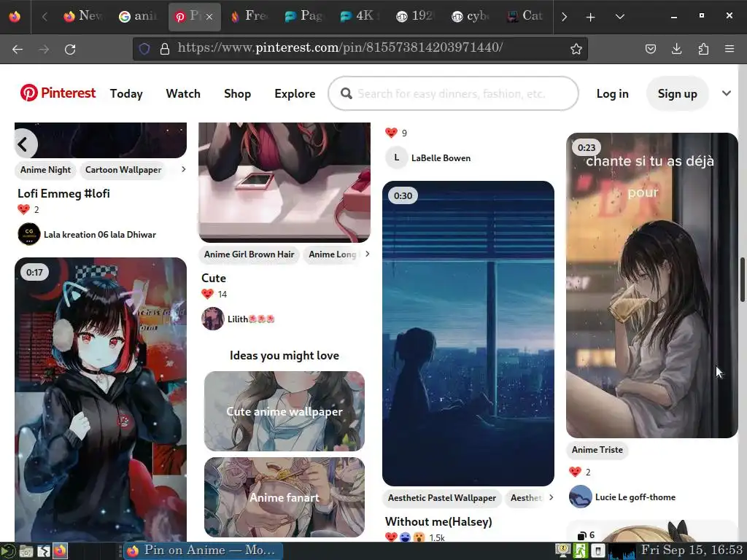Switch to the New tab

coord(83,17)
